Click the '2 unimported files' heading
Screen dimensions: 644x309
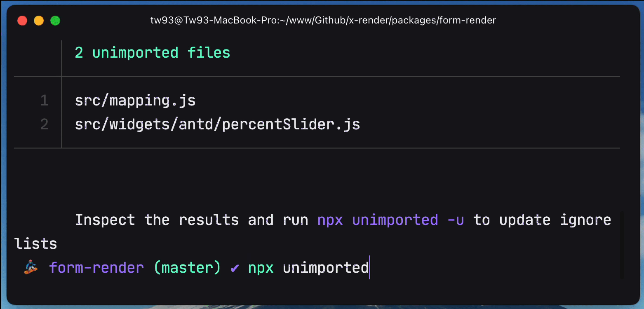[152, 53]
